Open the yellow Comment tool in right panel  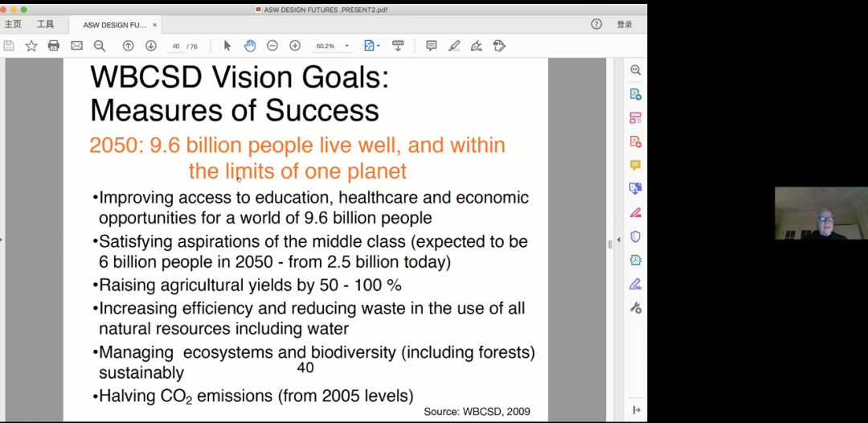click(x=636, y=165)
